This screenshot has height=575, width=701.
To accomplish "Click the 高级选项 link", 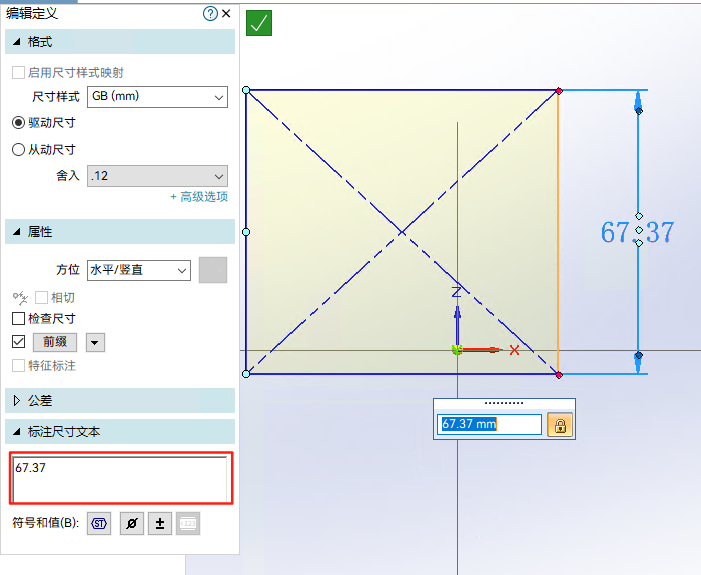I will 199,197.
